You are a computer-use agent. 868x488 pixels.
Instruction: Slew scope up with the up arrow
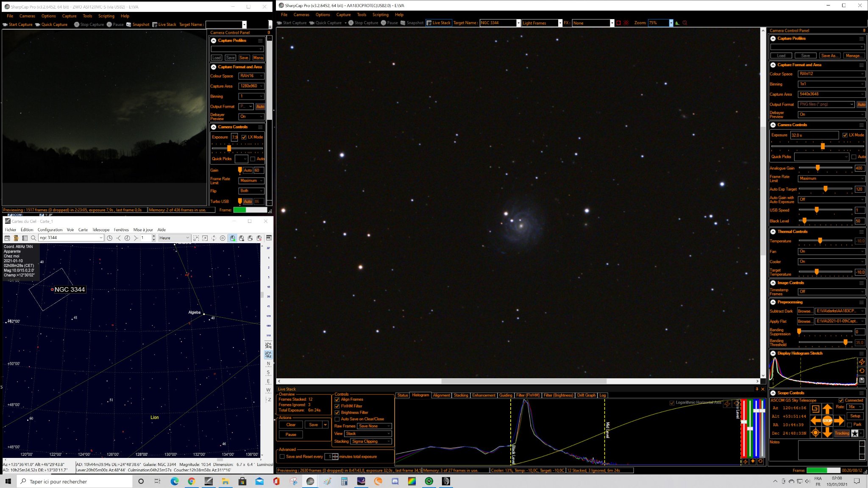[827, 409]
